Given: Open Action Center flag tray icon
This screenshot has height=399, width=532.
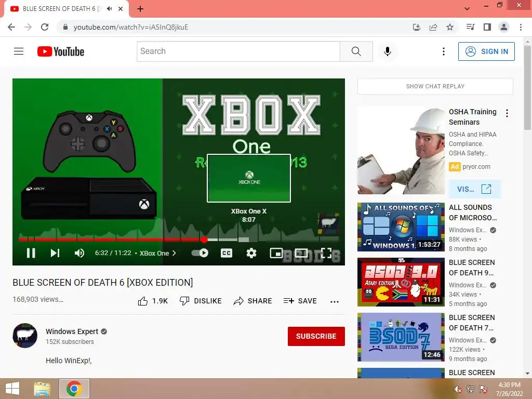Looking at the screenshot, I should [x=483, y=389].
